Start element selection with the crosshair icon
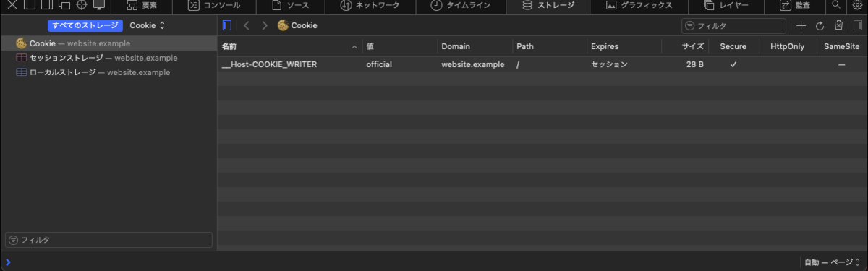 click(x=81, y=5)
